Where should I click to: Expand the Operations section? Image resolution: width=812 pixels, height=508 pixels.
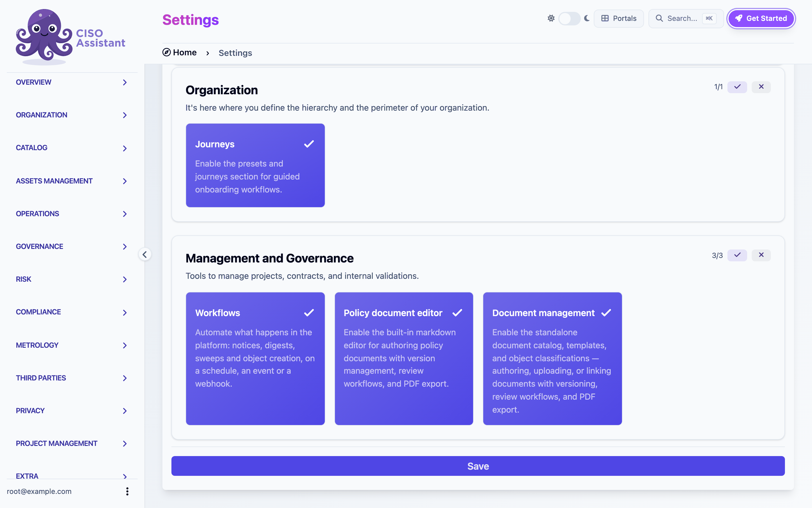(72, 214)
